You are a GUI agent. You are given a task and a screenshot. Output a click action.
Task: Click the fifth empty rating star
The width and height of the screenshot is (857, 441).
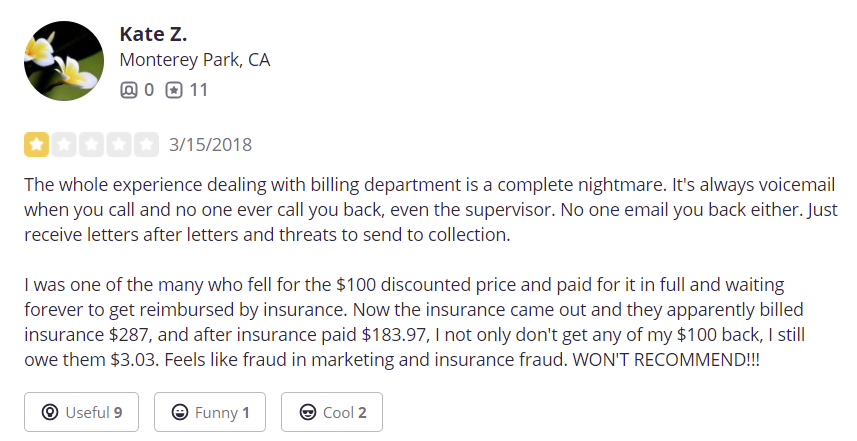[x=146, y=144]
